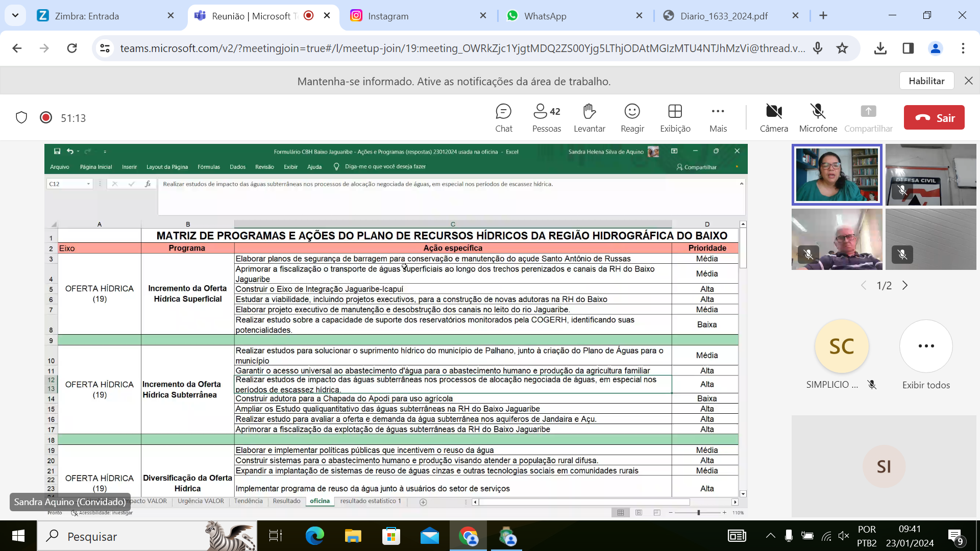Image resolution: width=980 pixels, height=551 pixels.
Task: Toggle the Câmera on
Action: 774,118
